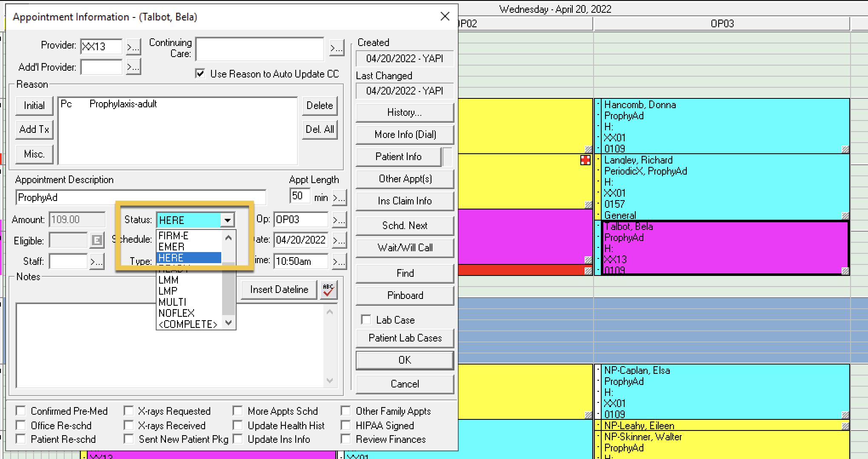Check Sent New Patient Pkg
Image resolution: width=868 pixels, height=459 pixels.
128,439
